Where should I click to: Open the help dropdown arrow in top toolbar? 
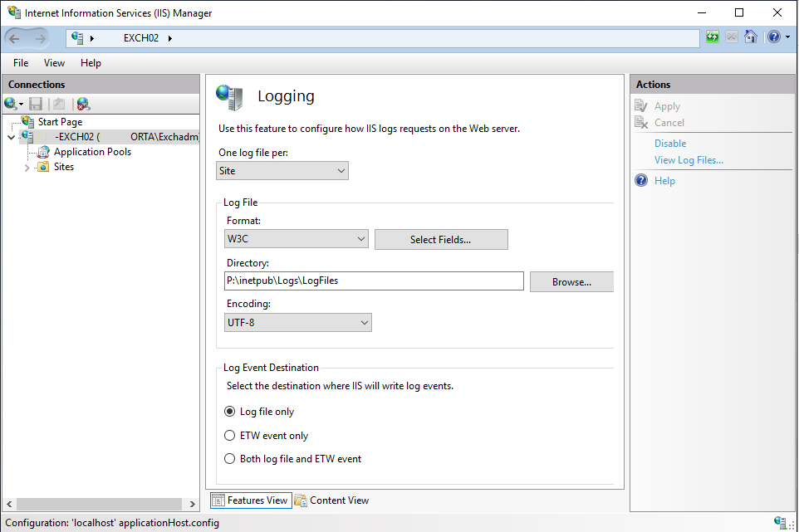[788, 37]
